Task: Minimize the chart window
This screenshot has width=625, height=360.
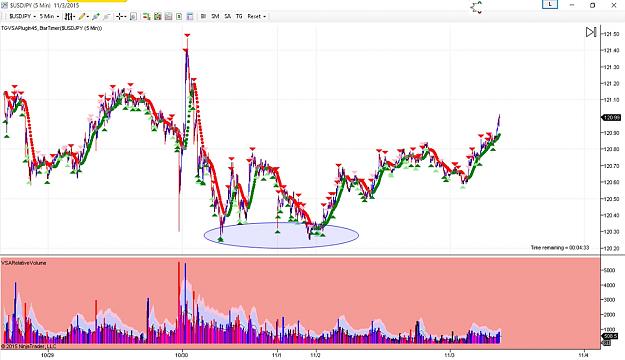Action: [x=572, y=5]
